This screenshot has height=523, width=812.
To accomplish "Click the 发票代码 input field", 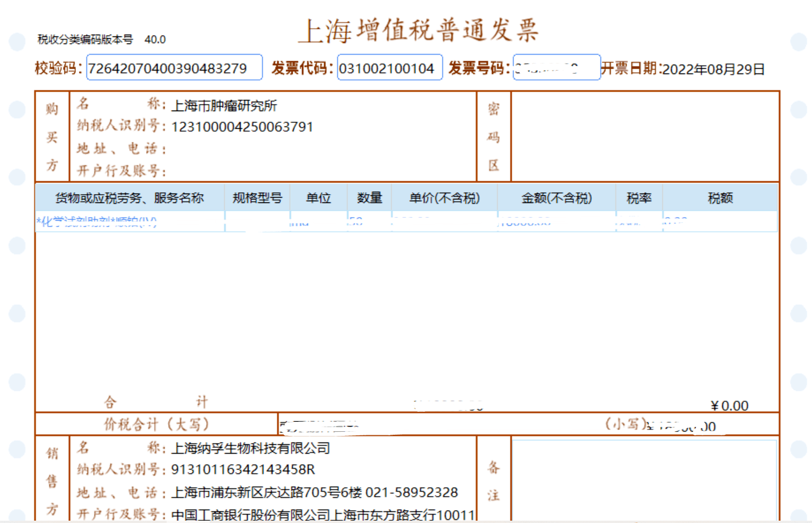I will [x=389, y=68].
